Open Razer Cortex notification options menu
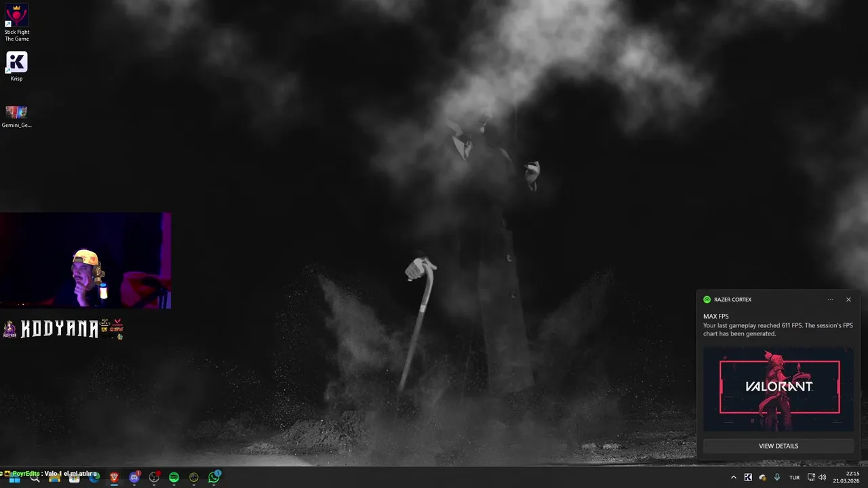This screenshot has height=488, width=868. tap(830, 300)
